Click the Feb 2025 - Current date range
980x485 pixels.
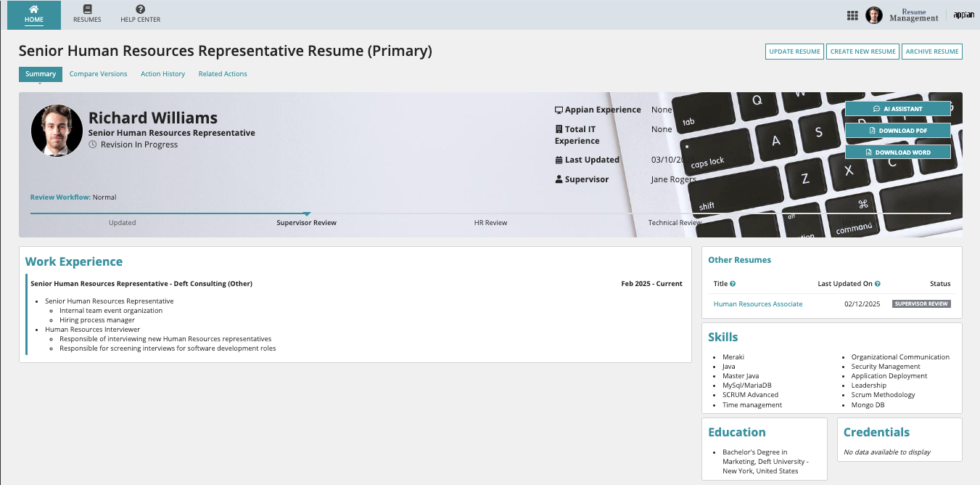(x=651, y=284)
